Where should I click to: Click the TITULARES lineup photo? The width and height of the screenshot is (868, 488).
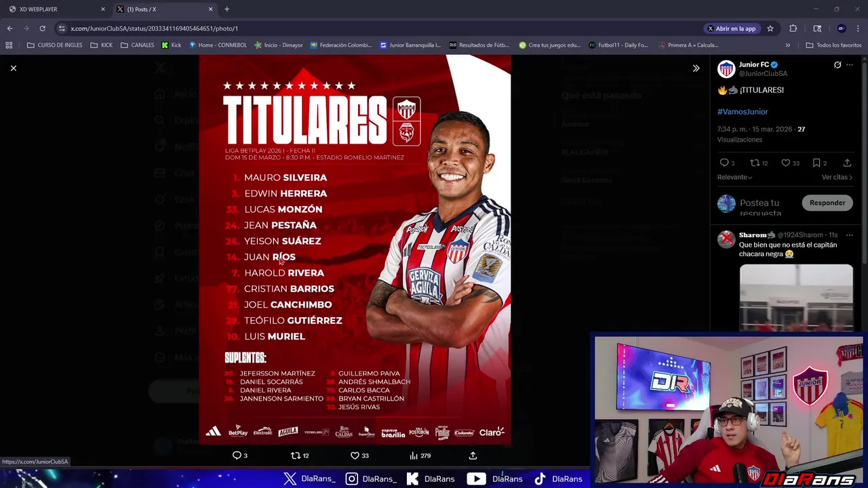355,249
